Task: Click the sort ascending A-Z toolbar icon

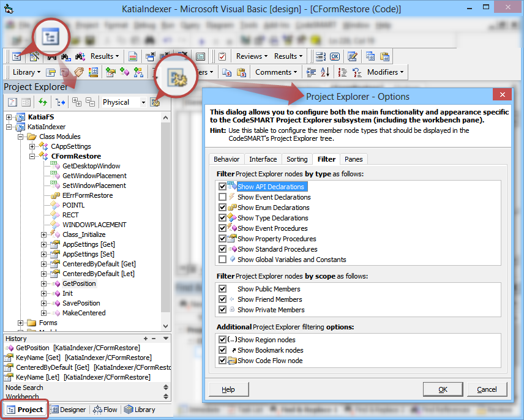Action: pyautogui.click(x=324, y=72)
